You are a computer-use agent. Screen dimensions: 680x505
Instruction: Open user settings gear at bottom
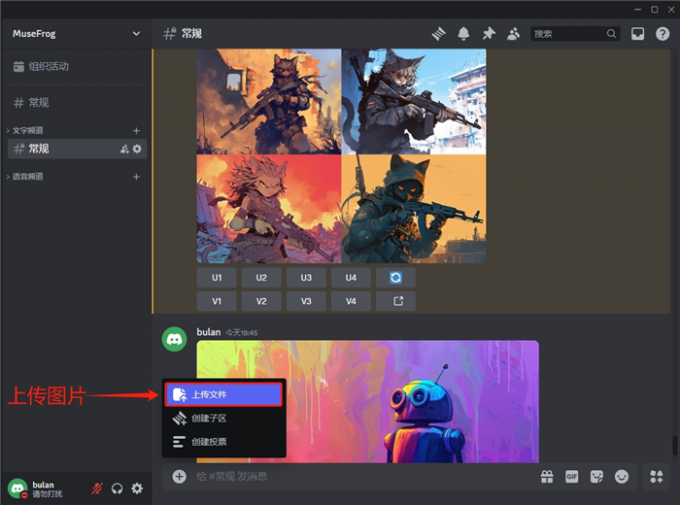pos(137,489)
